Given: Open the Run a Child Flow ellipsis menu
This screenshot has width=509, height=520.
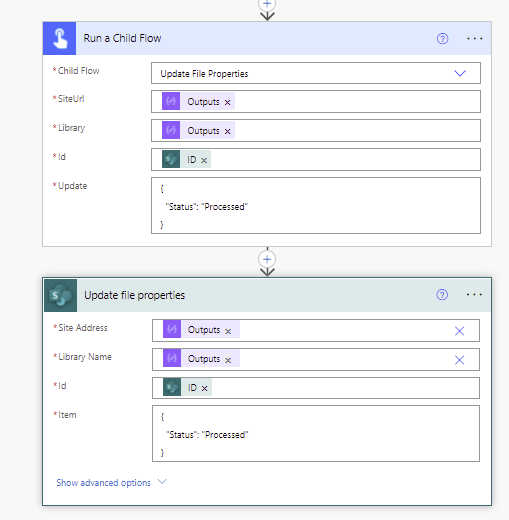Looking at the screenshot, I should click(x=474, y=39).
